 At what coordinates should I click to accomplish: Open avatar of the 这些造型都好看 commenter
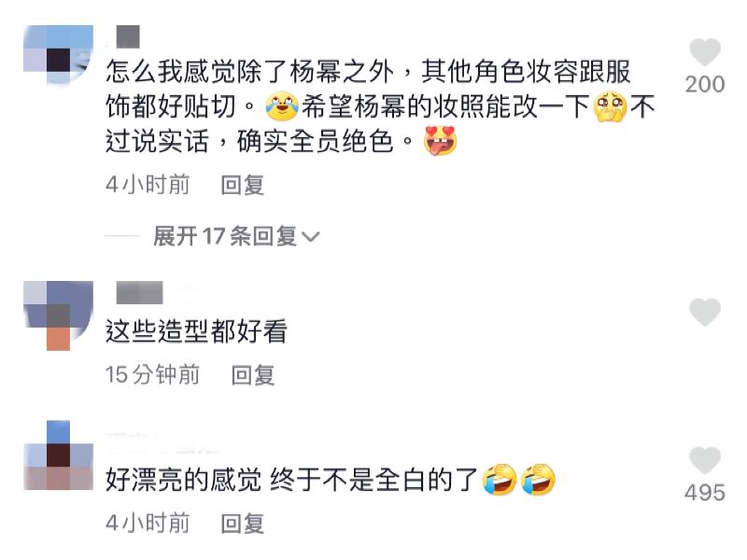click(x=58, y=315)
